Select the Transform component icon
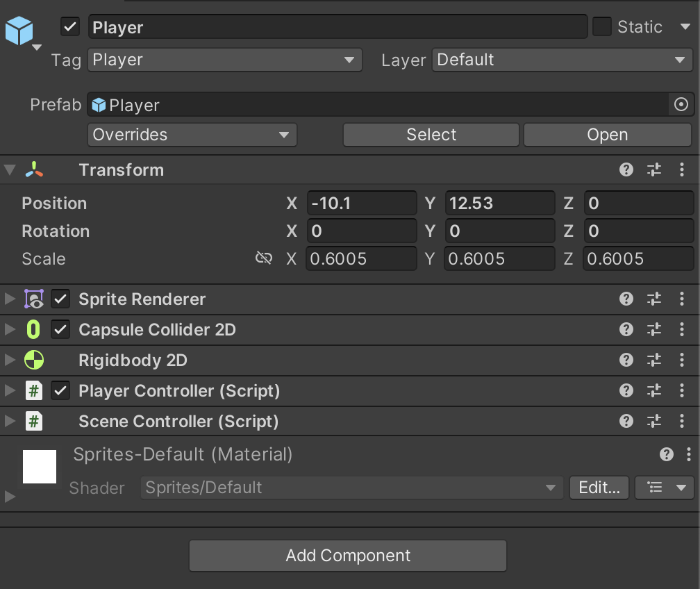 point(34,169)
